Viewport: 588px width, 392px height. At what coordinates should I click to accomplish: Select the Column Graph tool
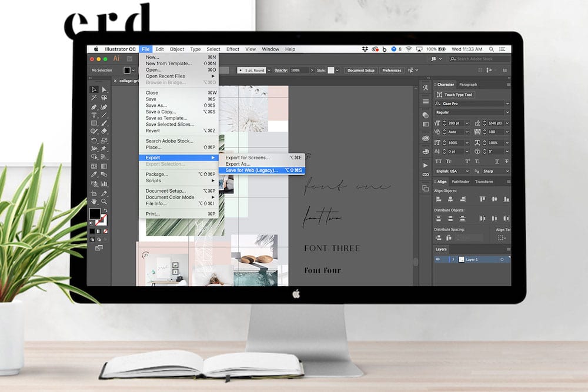point(104,184)
